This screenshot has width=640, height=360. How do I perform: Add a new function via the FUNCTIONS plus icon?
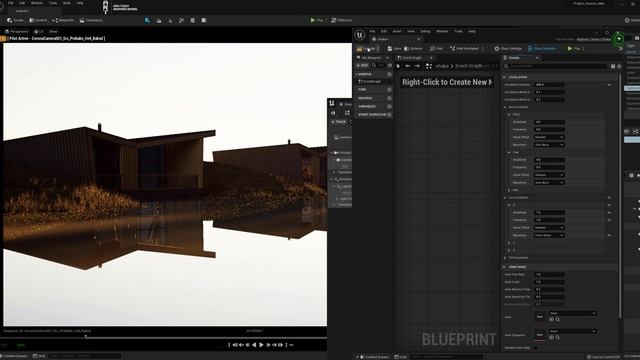coord(389,89)
